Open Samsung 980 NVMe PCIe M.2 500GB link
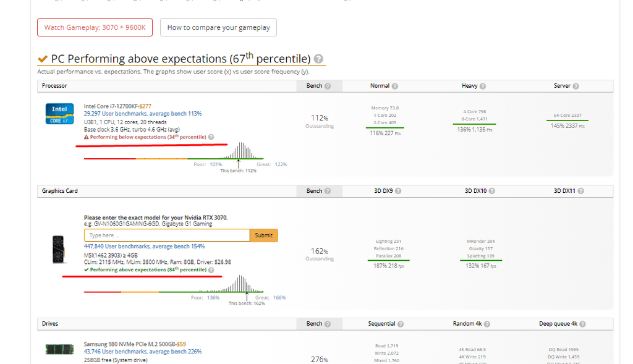633x364 pixels. (x=130, y=344)
